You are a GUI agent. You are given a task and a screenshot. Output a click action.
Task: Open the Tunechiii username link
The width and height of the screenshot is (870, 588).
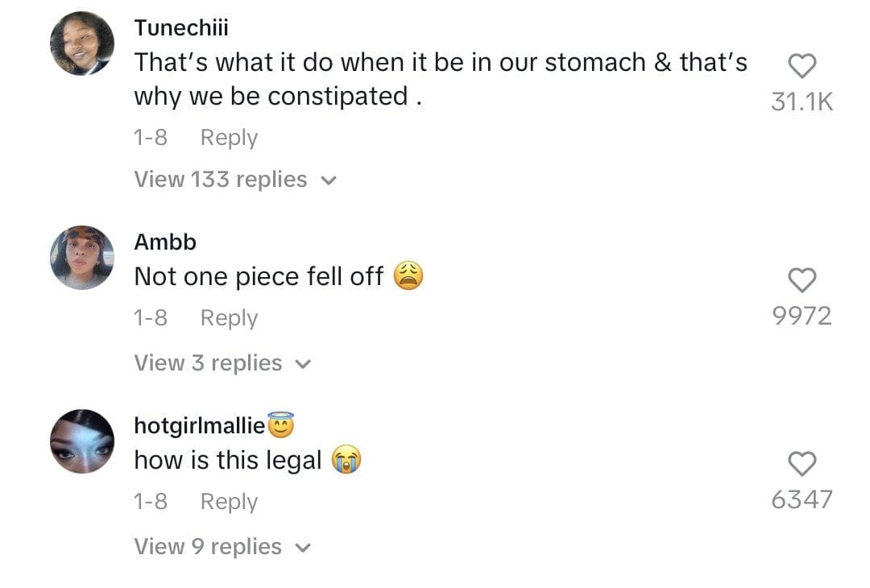pos(181,27)
